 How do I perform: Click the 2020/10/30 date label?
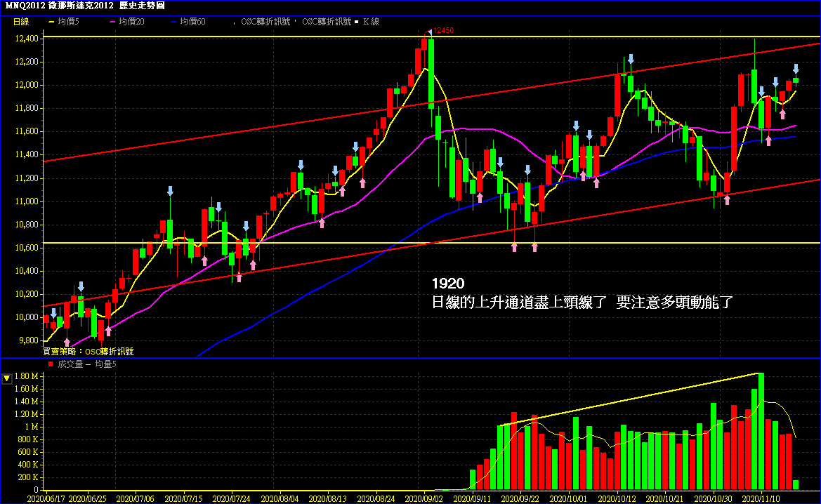pos(713,499)
